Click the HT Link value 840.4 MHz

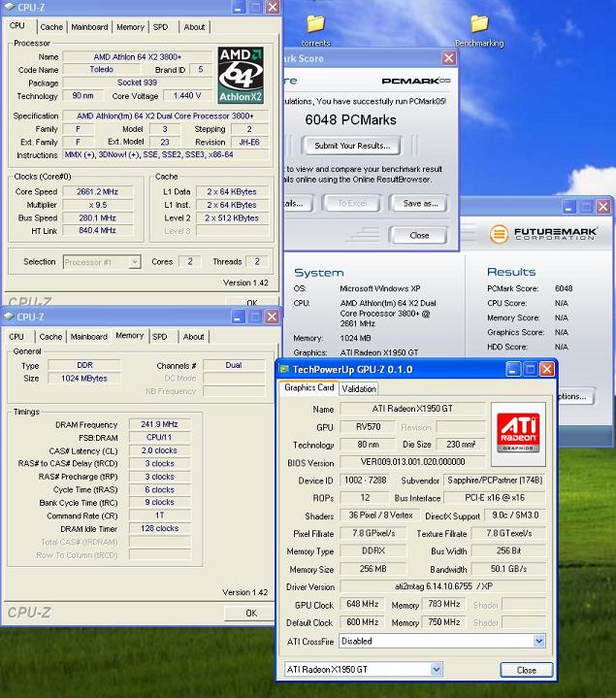(97, 231)
